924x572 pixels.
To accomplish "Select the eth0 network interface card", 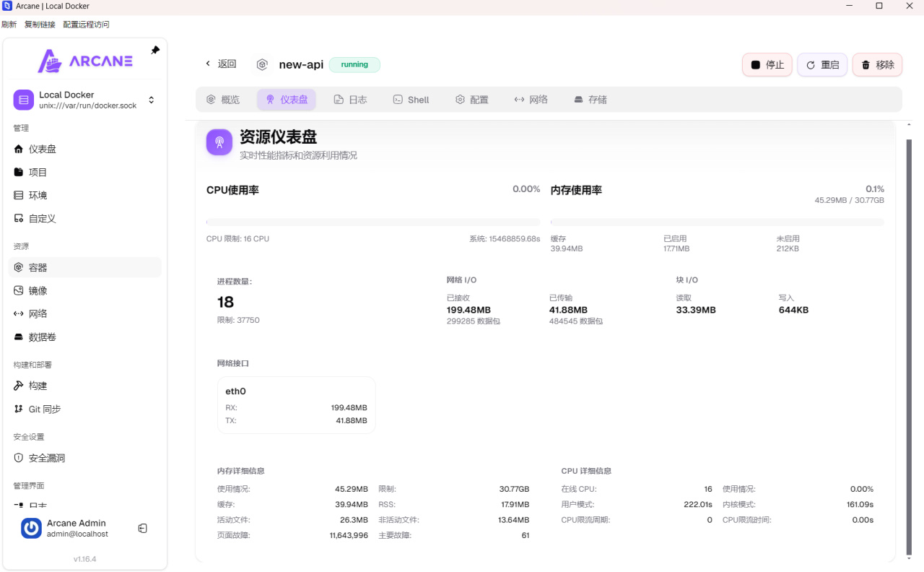I will pyautogui.click(x=297, y=405).
